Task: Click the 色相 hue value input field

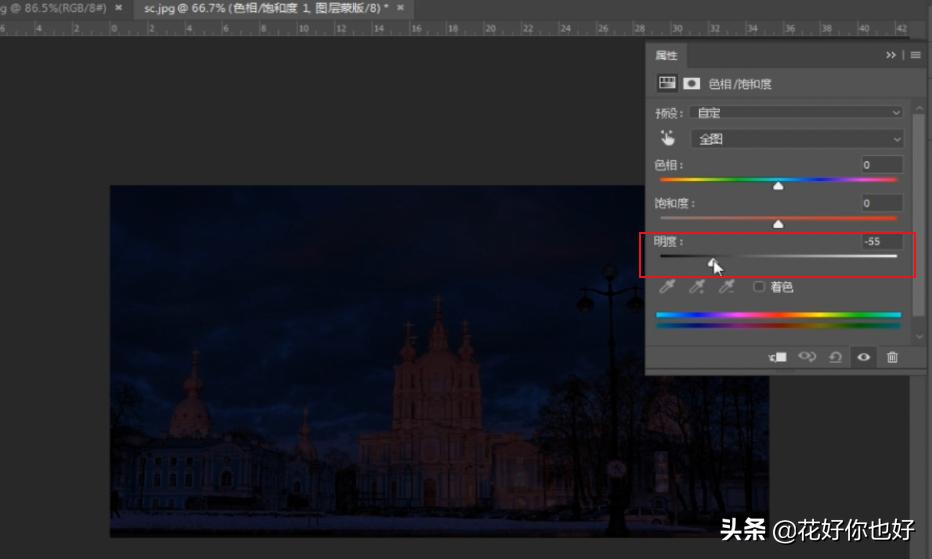Action: 882,165
